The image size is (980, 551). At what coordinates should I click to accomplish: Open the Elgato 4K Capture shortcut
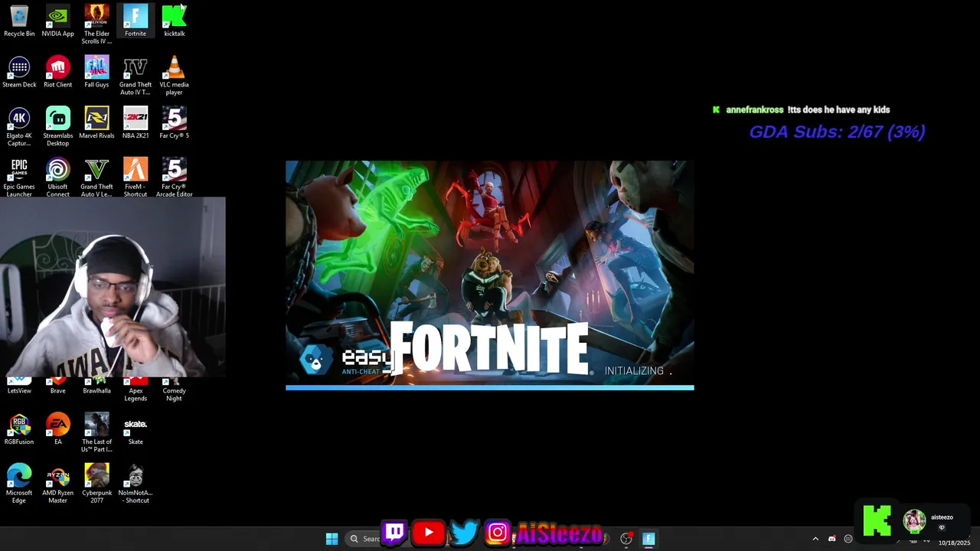19,126
